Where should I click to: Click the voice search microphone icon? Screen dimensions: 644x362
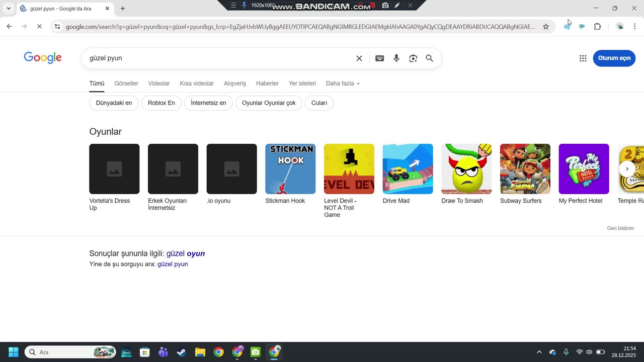(x=396, y=58)
